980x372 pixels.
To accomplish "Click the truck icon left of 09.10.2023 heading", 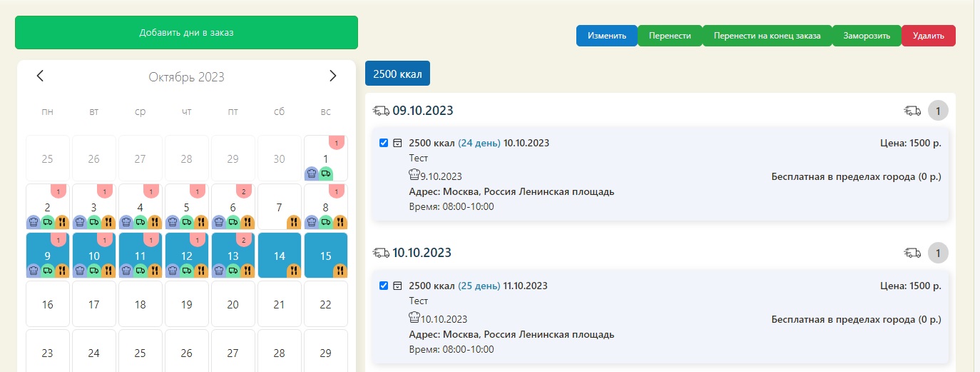I will pyautogui.click(x=381, y=111).
